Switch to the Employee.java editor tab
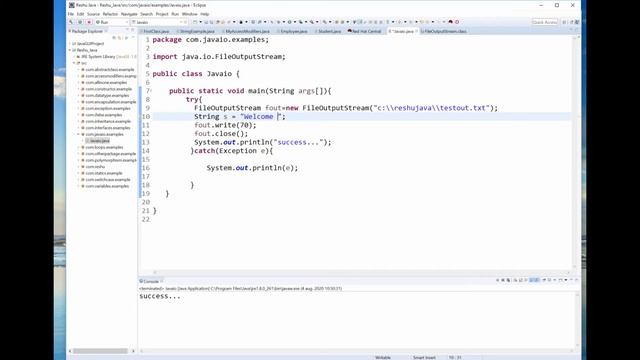640x360 pixels. point(293,31)
